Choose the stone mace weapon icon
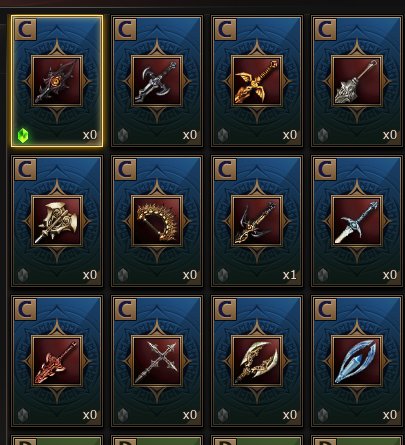405x445 pixels. 357,81
